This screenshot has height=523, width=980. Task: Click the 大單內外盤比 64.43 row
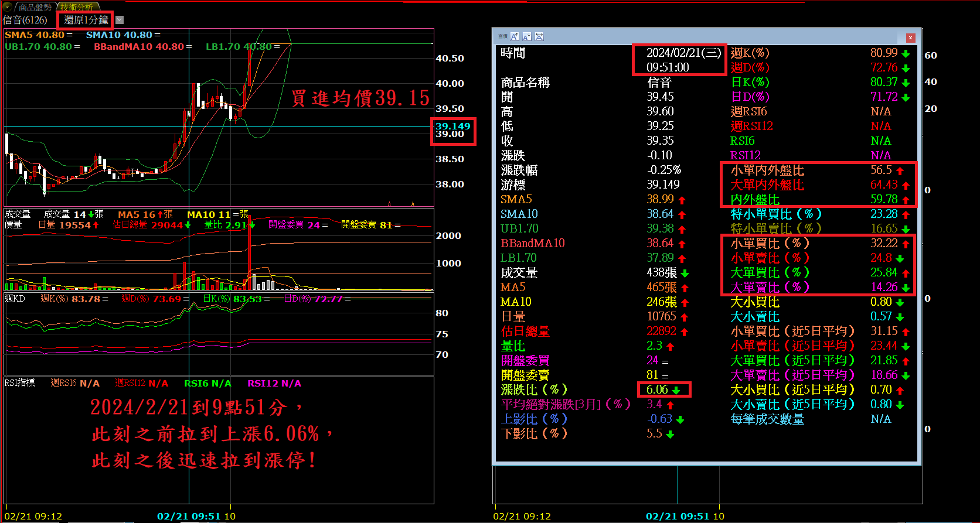pos(820,184)
